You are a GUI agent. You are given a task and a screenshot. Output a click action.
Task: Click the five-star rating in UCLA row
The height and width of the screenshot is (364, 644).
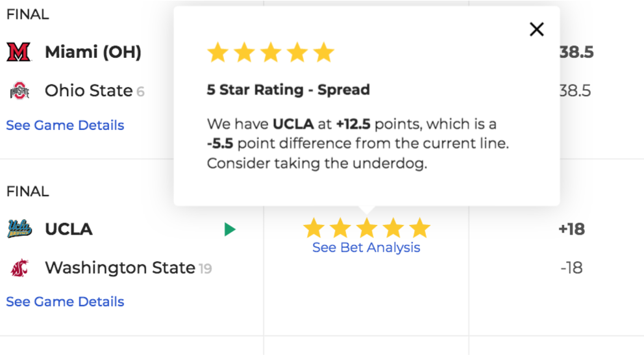(x=366, y=228)
